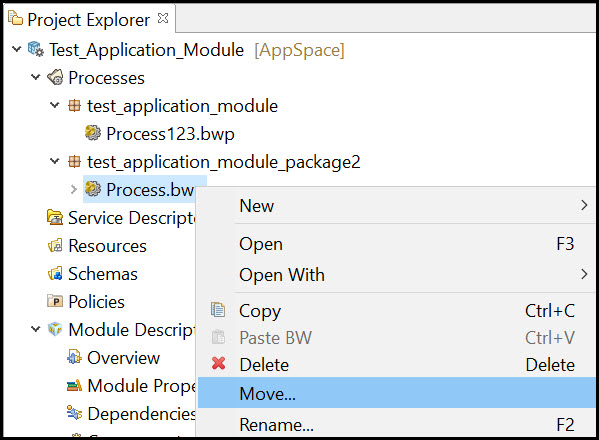Click the selected Process.bwp gear icon
The height and width of the screenshot is (440, 599).
(93, 189)
